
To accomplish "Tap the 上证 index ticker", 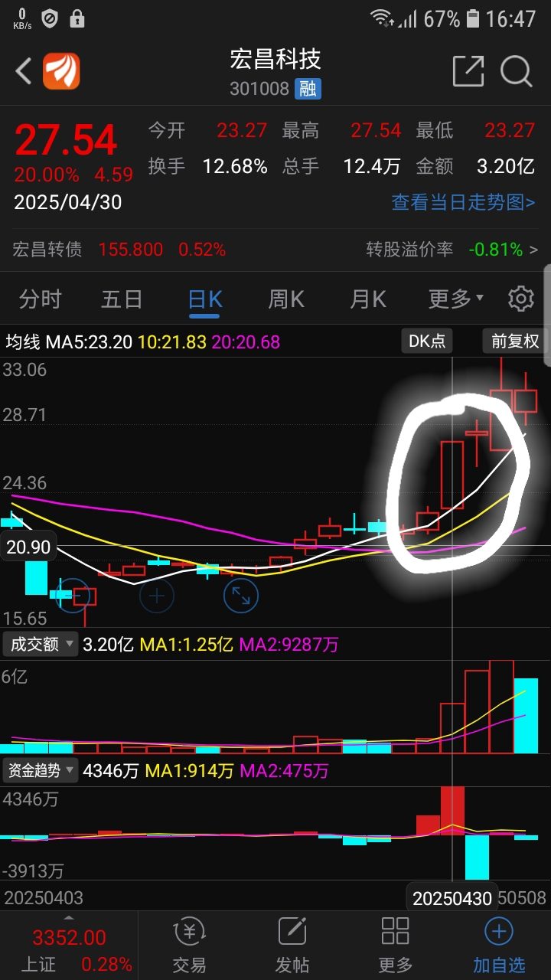I will click(69, 948).
